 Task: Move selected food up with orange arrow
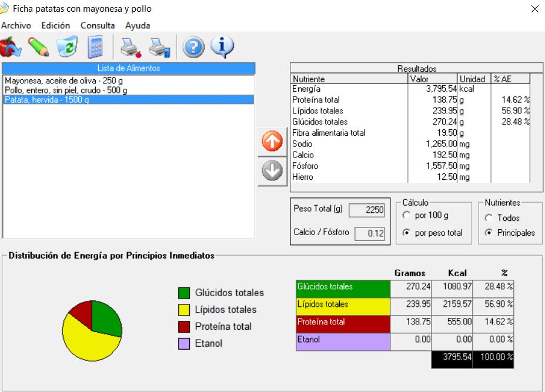pyautogui.click(x=272, y=143)
